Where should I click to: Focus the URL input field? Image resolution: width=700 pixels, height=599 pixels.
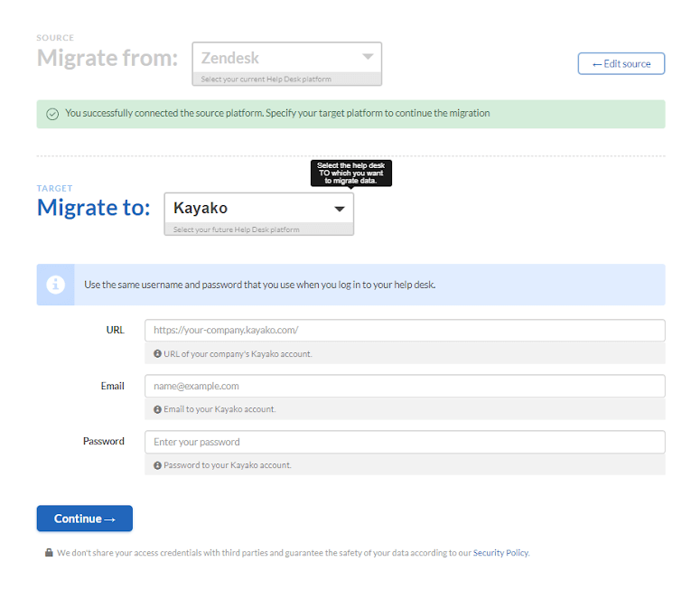click(405, 331)
